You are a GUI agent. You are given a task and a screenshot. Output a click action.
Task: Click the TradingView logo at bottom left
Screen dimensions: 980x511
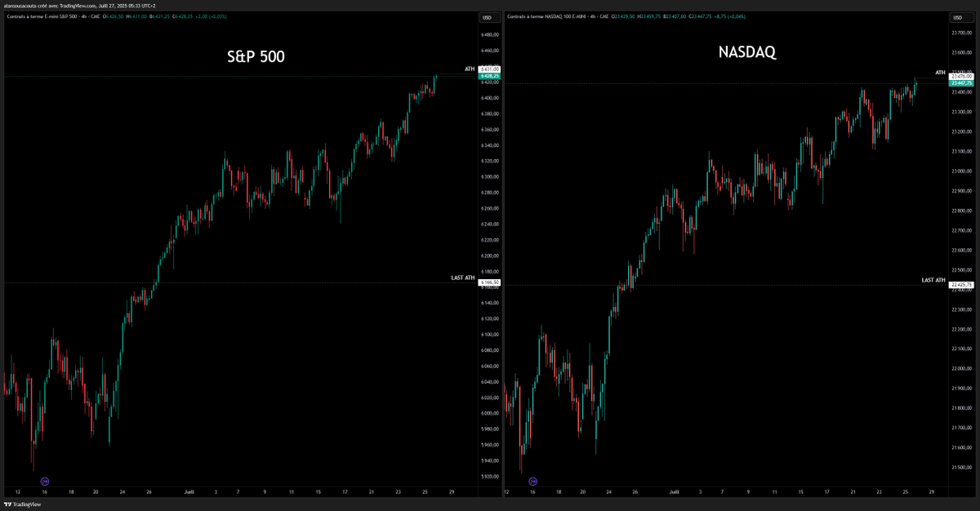[x=23, y=504]
